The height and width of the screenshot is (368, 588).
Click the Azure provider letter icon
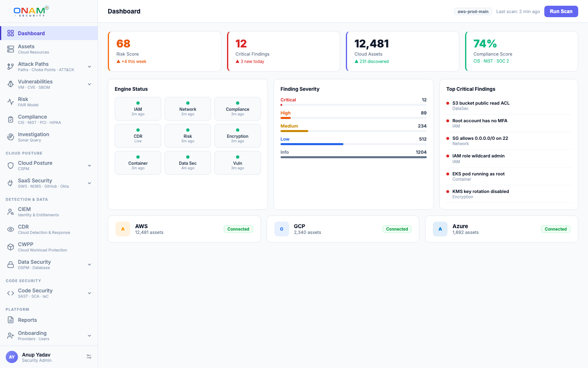pyautogui.click(x=440, y=229)
